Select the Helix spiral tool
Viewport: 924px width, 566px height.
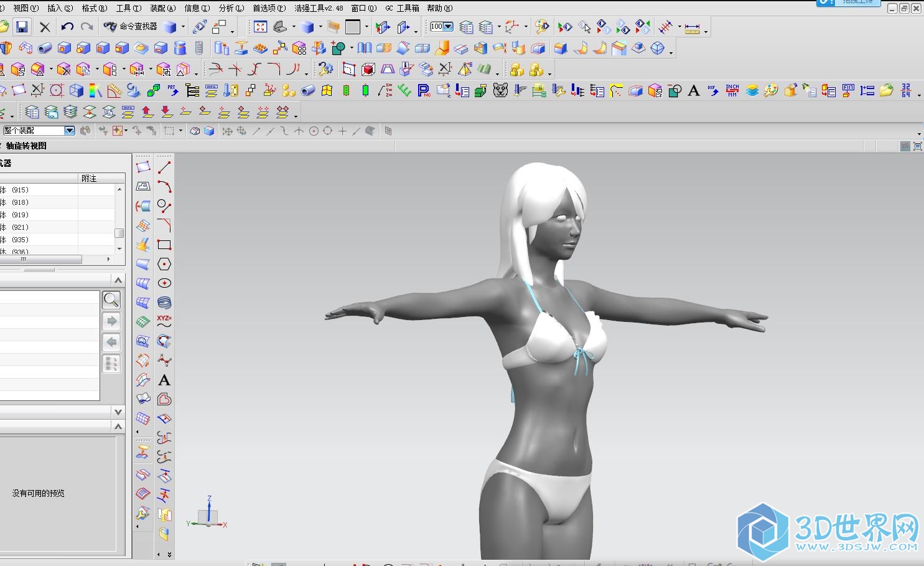pos(164,303)
